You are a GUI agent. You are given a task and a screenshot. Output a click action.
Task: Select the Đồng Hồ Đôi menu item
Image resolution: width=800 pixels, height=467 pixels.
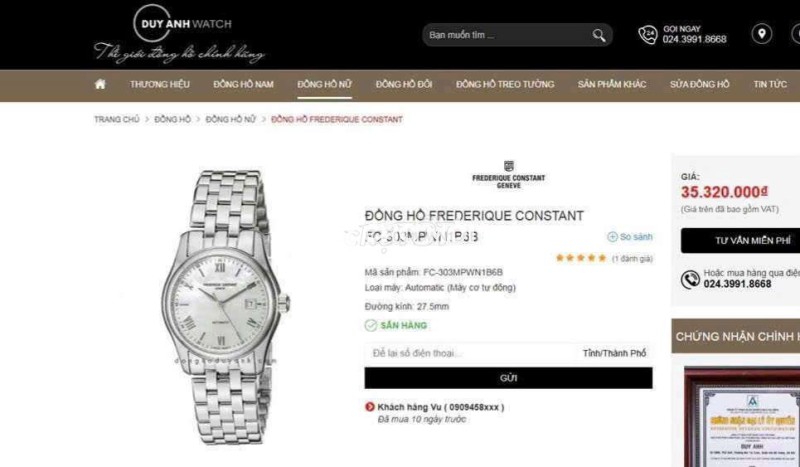[404, 84]
